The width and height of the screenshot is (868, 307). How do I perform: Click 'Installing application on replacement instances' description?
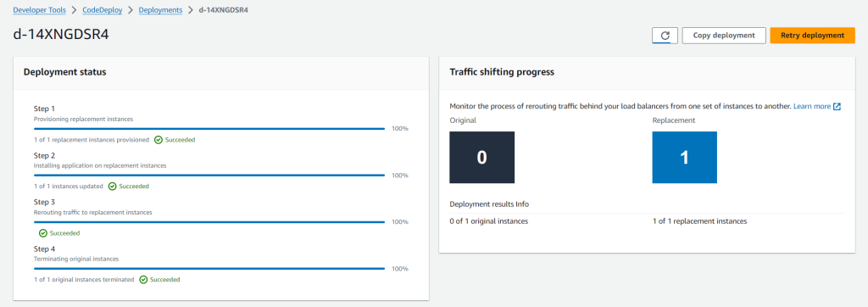[100, 165]
